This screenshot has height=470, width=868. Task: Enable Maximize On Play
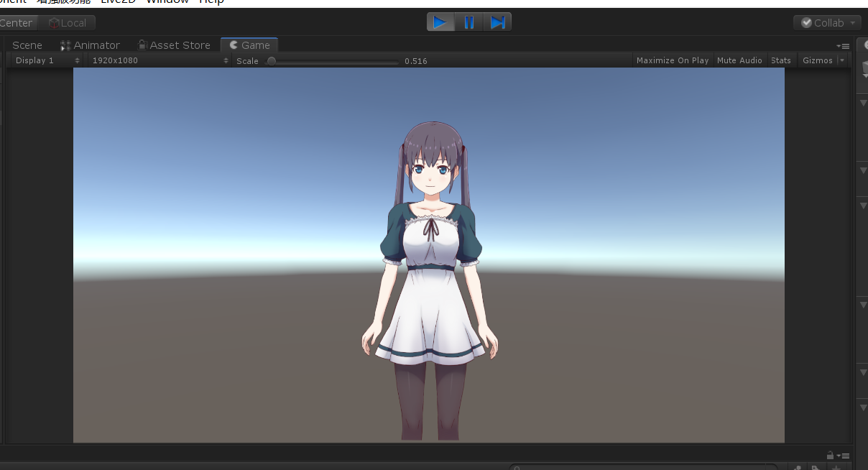[x=672, y=60]
